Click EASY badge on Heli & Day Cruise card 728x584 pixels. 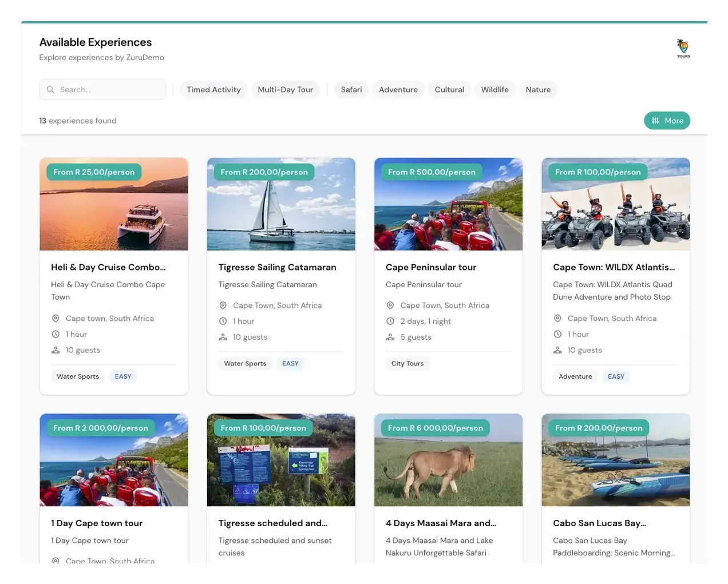click(123, 376)
